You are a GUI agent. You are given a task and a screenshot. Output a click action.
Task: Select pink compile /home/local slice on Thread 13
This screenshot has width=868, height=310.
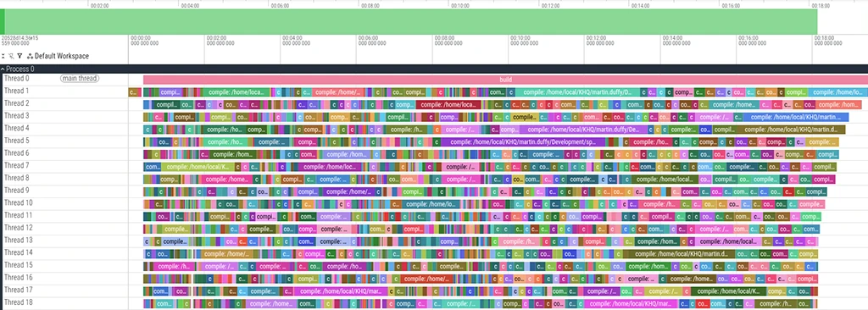727,242
